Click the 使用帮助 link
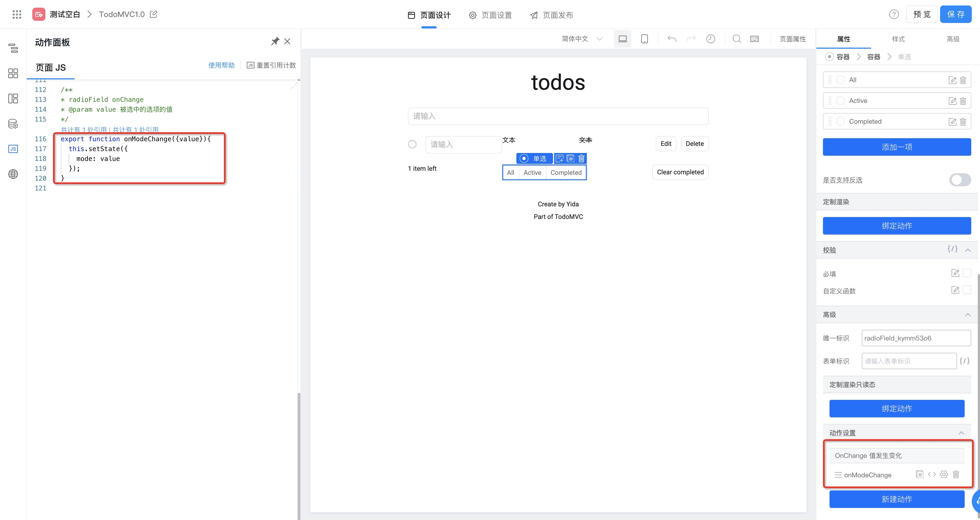The width and height of the screenshot is (980, 520). 221,65
